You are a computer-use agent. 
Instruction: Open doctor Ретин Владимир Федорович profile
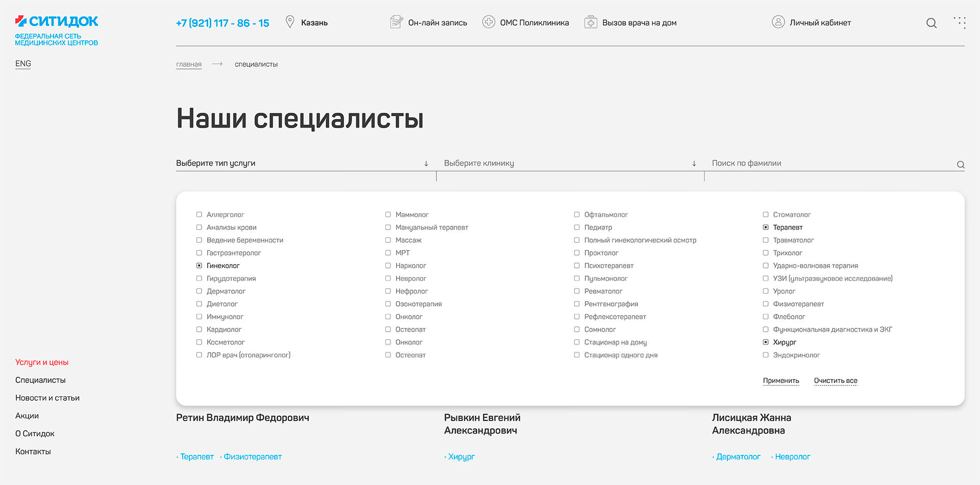[x=242, y=418]
